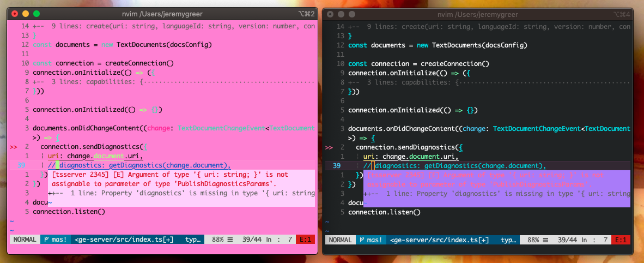Click 'const connection = createConnection()' in dark window
644x263 pixels.
point(418,63)
